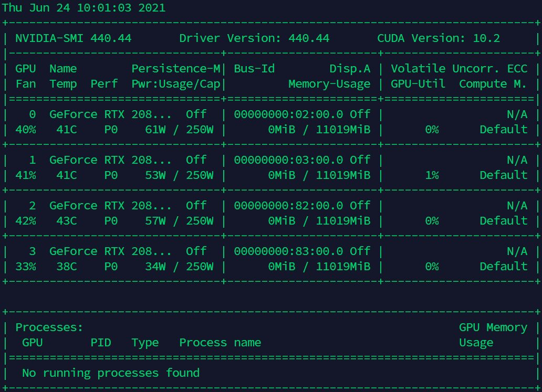This screenshot has width=542, height=392.
Task: Click the Compute M. Default mode for GPU 1
Action: (503, 175)
